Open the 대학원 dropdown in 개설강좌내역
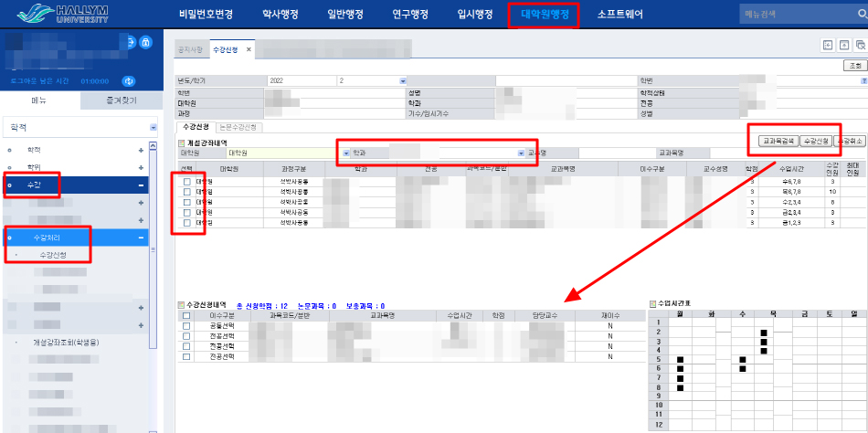Image resolution: width=868 pixels, height=433 pixels. coord(346,153)
